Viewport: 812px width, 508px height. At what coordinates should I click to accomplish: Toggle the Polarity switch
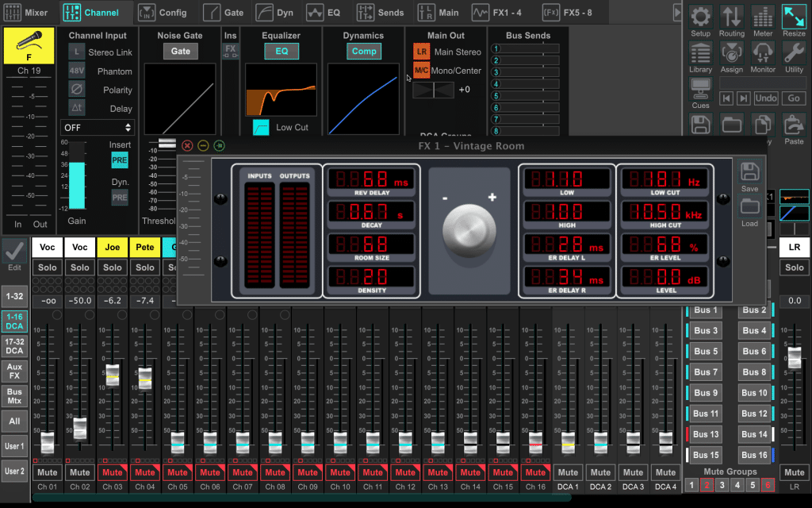[x=77, y=90]
